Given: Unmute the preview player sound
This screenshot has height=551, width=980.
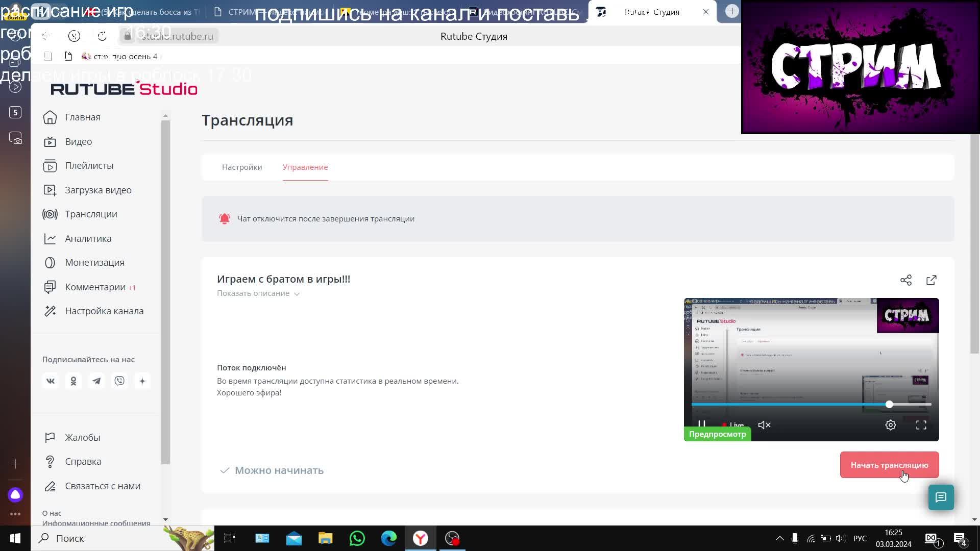Looking at the screenshot, I should coord(764,425).
